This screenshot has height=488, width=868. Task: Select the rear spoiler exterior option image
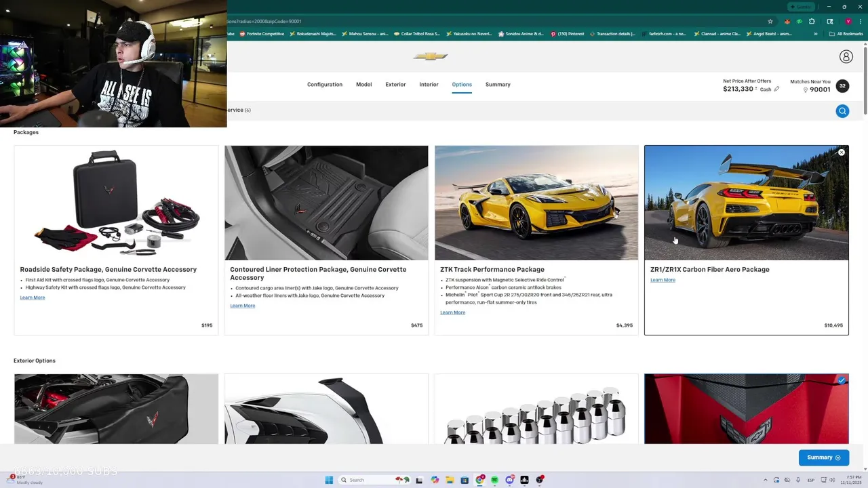326,409
